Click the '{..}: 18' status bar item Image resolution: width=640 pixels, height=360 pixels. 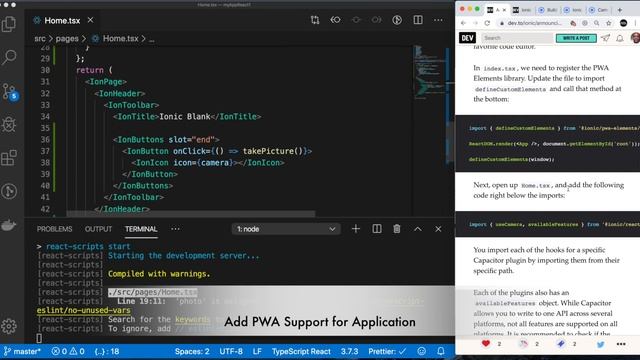click(x=107, y=351)
